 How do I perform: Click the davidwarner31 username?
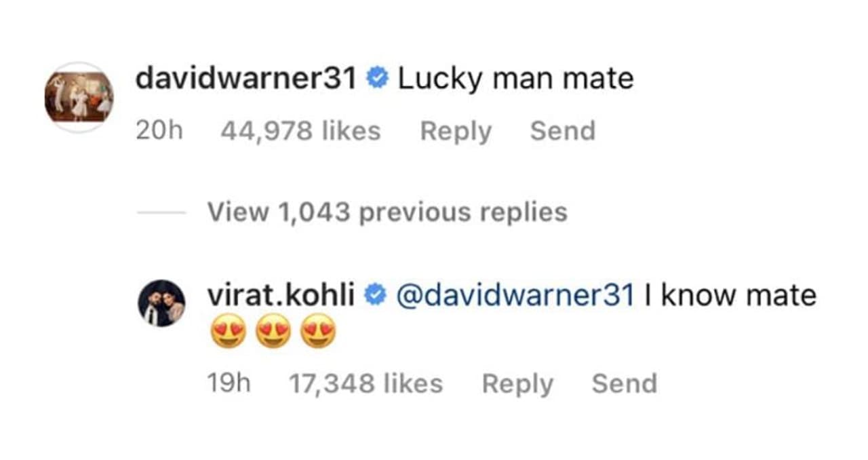(245, 79)
